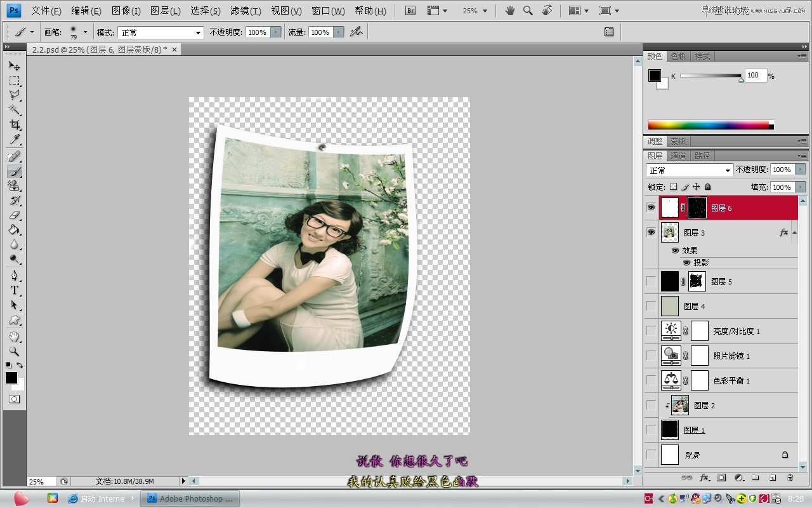Click the 图层 4 layer thumbnail
The image size is (812, 508).
click(x=670, y=306)
